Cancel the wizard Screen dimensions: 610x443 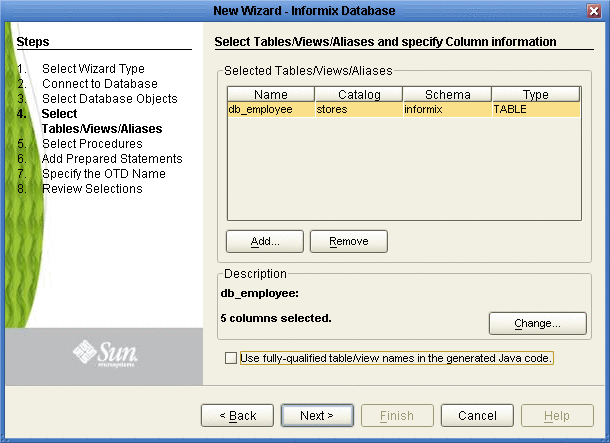[x=477, y=415]
